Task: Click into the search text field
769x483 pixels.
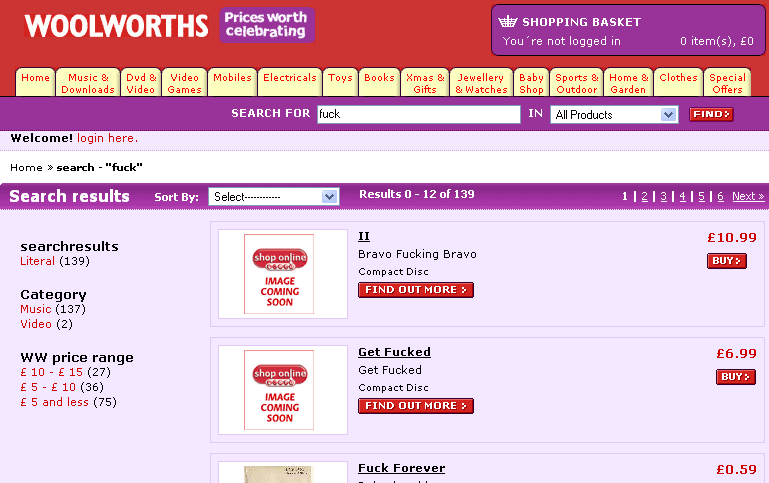Action: coord(417,114)
